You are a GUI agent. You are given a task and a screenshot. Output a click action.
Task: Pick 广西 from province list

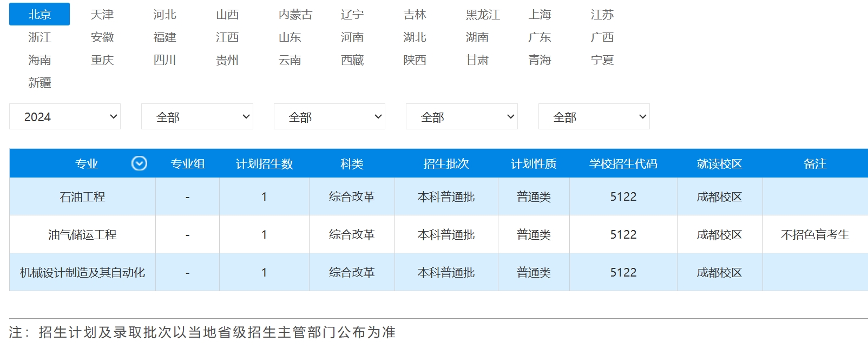pos(602,37)
